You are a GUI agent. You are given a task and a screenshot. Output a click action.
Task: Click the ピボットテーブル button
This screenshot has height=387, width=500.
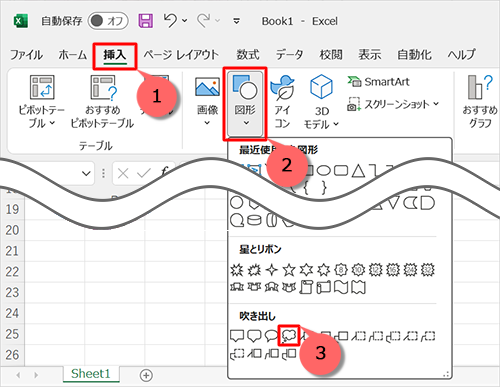pos(42,101)
